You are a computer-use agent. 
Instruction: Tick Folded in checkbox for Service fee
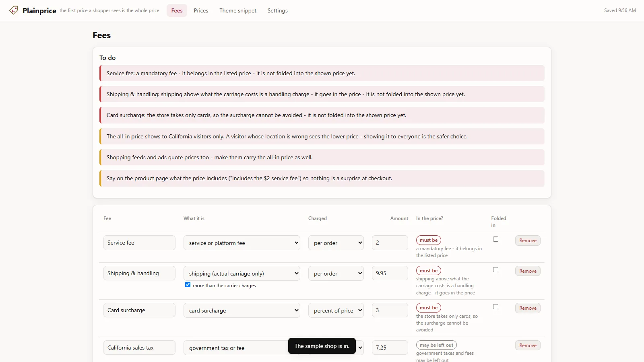coord(495,239)
